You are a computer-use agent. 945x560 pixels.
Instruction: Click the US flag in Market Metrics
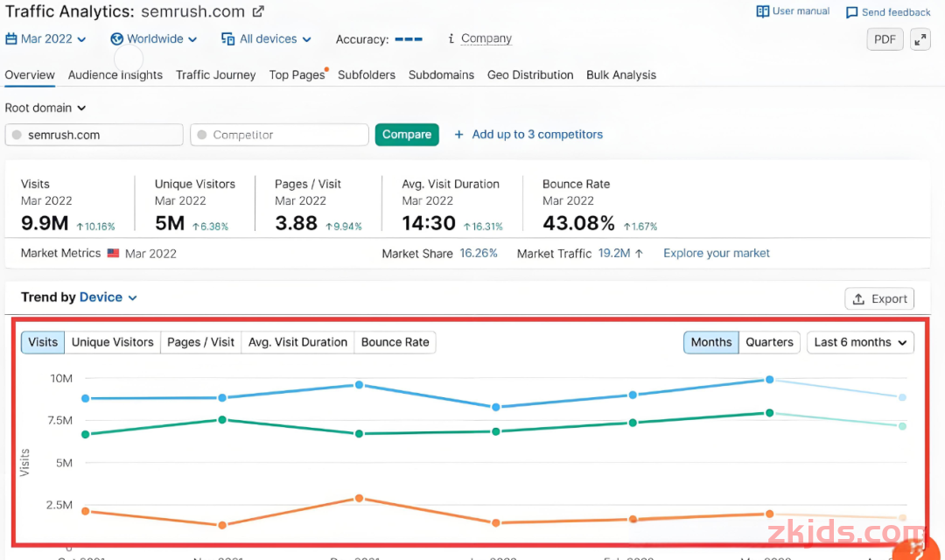[x=113, y=253]
